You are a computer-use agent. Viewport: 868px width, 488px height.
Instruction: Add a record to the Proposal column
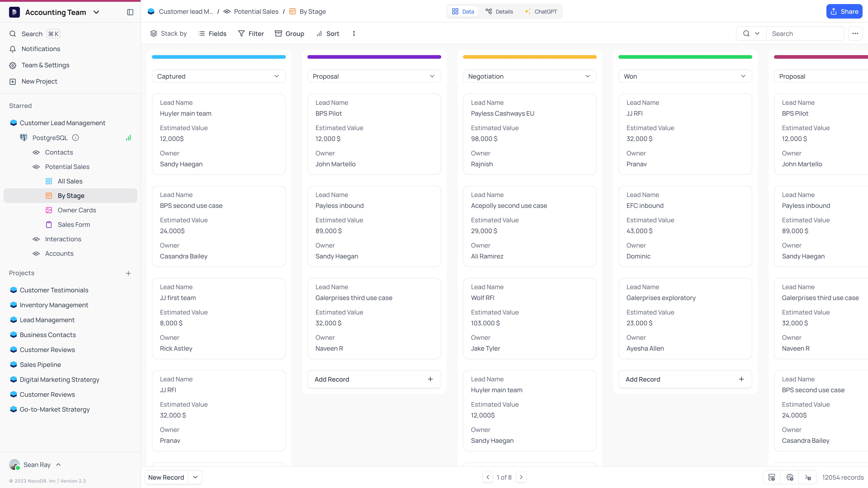[374, 379]
